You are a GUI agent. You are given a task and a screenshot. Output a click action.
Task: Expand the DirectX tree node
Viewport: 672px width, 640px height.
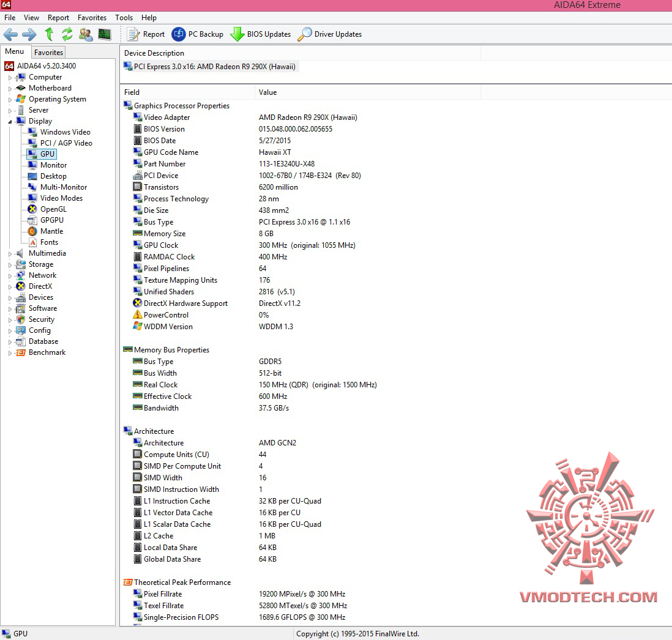pyautogui.click(x=10, y=286)
